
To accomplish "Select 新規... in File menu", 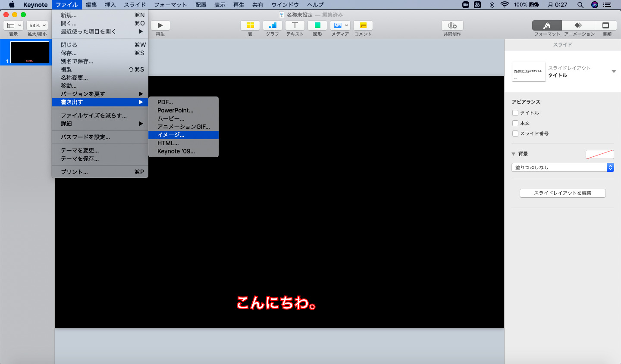I will [100, 15].
